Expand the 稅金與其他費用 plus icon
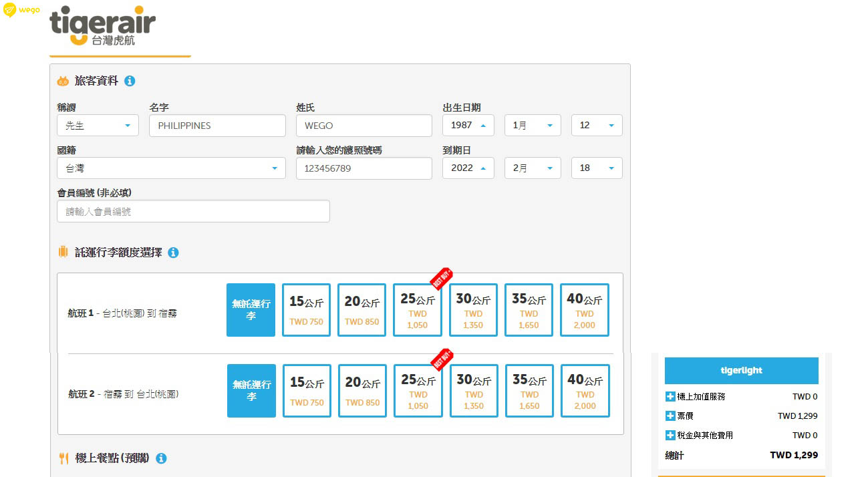Screen dimensions: 868x477 (x=671, y=436)
